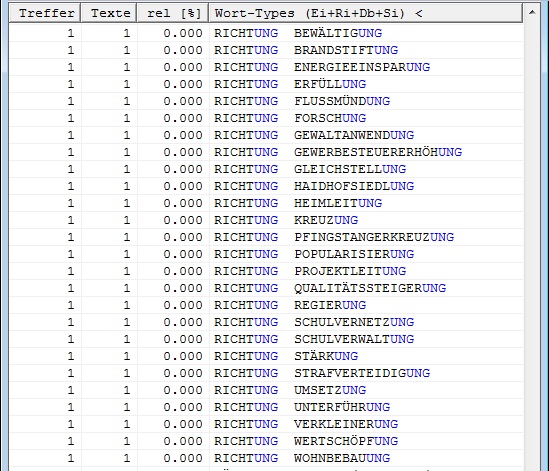The height and width of the screenshot is (471, 549).
Task: Click the rel [%] column header
Action: (x=173, y=13)
